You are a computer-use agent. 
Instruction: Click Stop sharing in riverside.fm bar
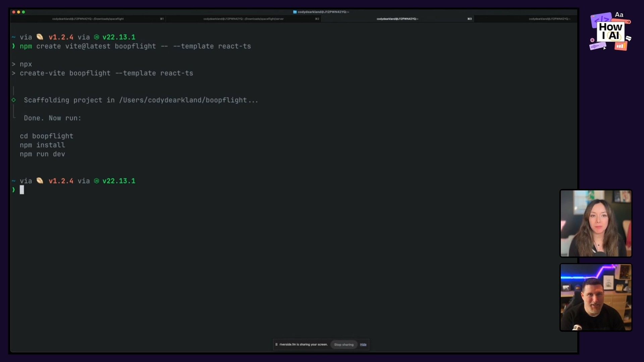344,345
